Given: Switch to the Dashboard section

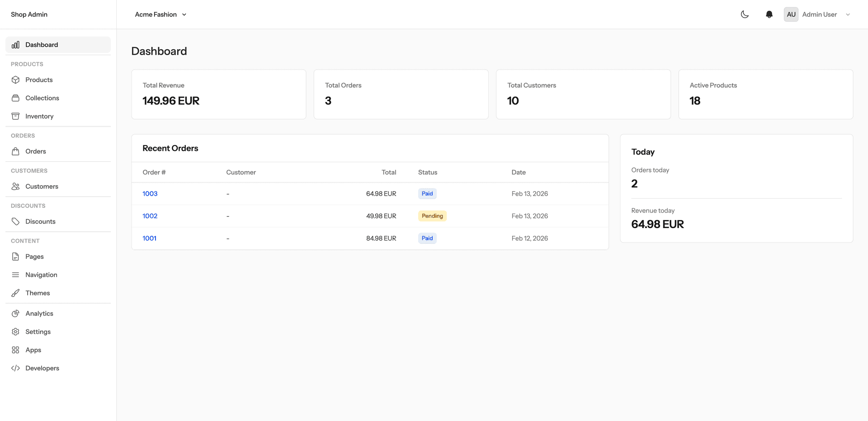Looking at the screenshot, I should [x=42, y=45].
